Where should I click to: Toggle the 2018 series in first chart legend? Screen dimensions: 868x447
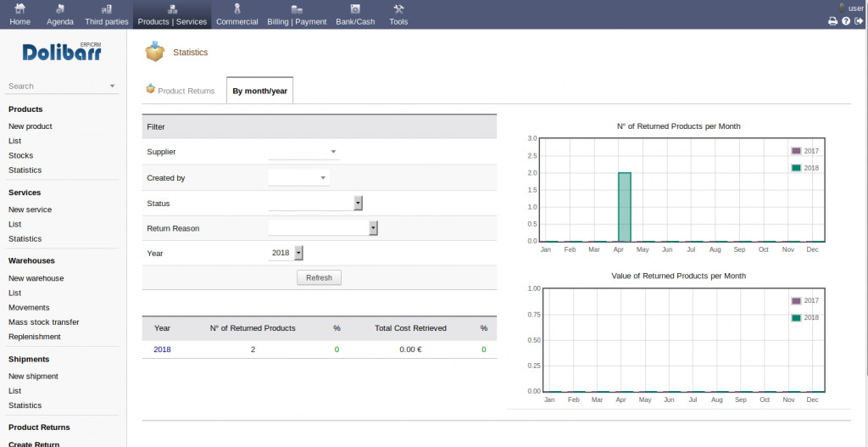(x=804, y=168)
